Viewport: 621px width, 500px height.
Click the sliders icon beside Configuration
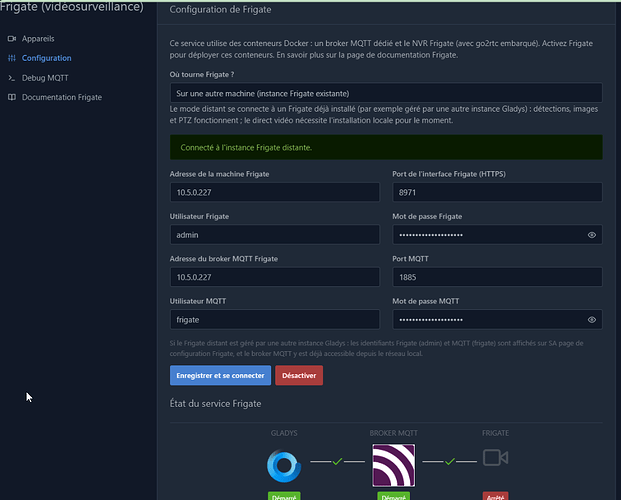click(12, 58)
